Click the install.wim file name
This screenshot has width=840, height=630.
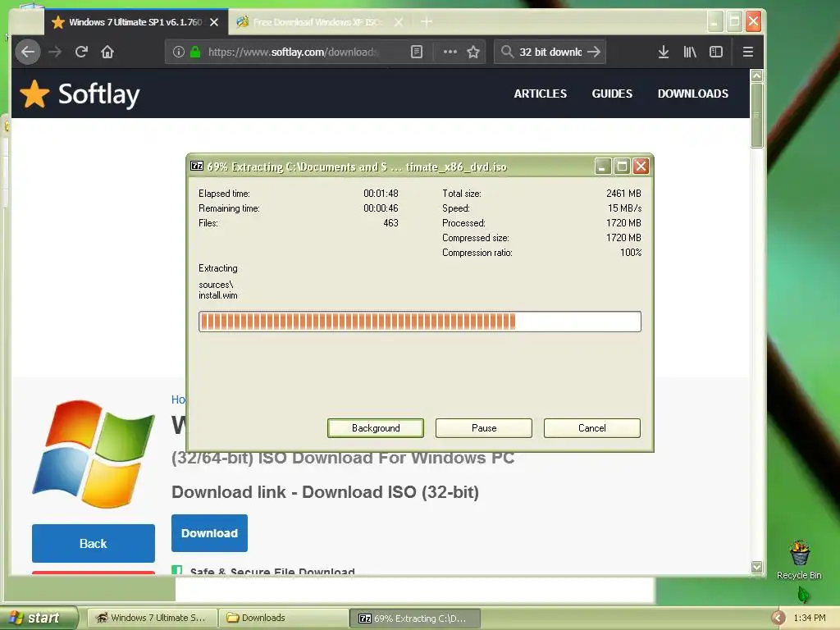point(218,295)
